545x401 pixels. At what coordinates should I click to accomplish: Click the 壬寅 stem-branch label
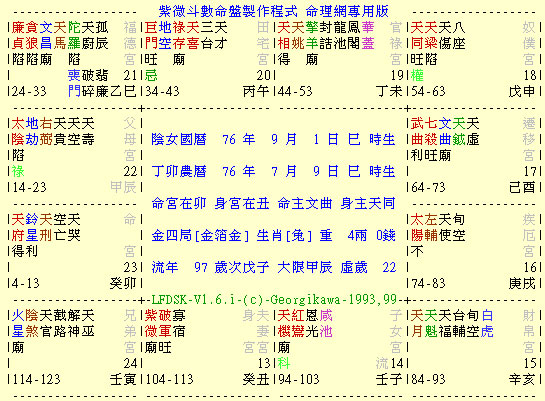pyautogui.click(x=123, y=379)
